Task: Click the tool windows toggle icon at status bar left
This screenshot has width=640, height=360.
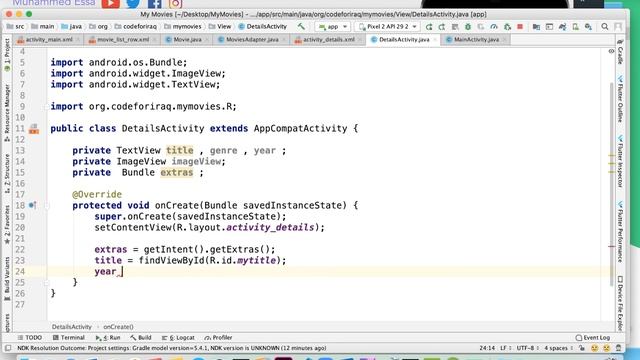Action: pyautogui.click(x=8, y=348)
